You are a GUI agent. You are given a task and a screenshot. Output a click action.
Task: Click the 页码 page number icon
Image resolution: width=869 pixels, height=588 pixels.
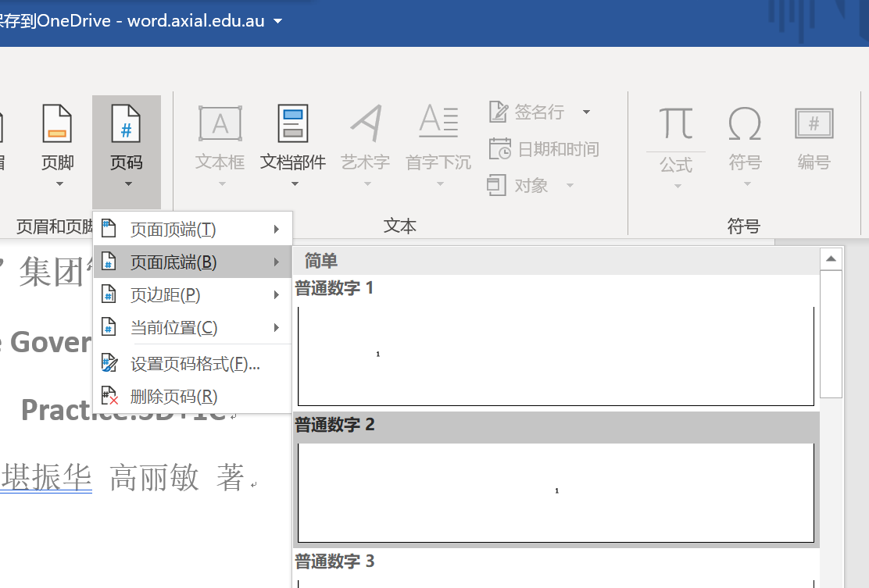tap(126, 125)
